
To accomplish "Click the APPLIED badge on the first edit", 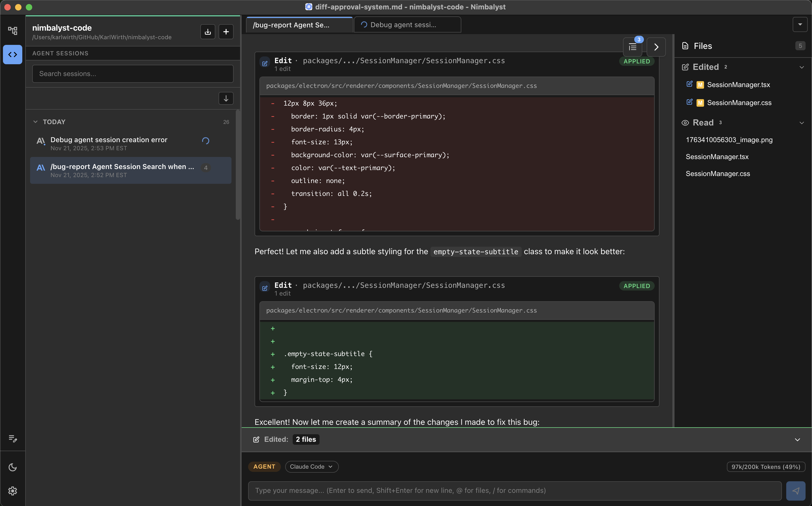I will (x=636, y=61).
